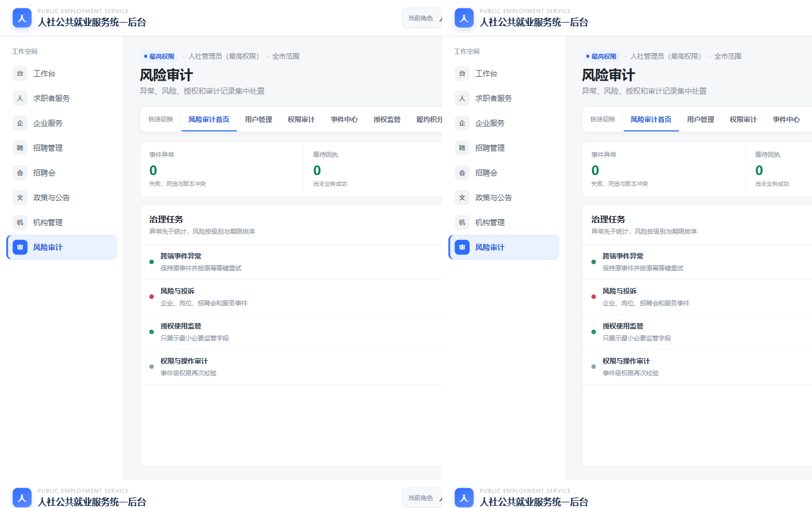
Task: Click 企业服务 icon in left-hand view sidebar
Action: [20, 123]
